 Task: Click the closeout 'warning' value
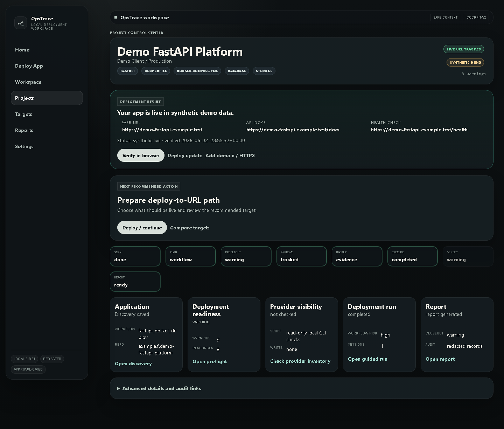[455, 335]
